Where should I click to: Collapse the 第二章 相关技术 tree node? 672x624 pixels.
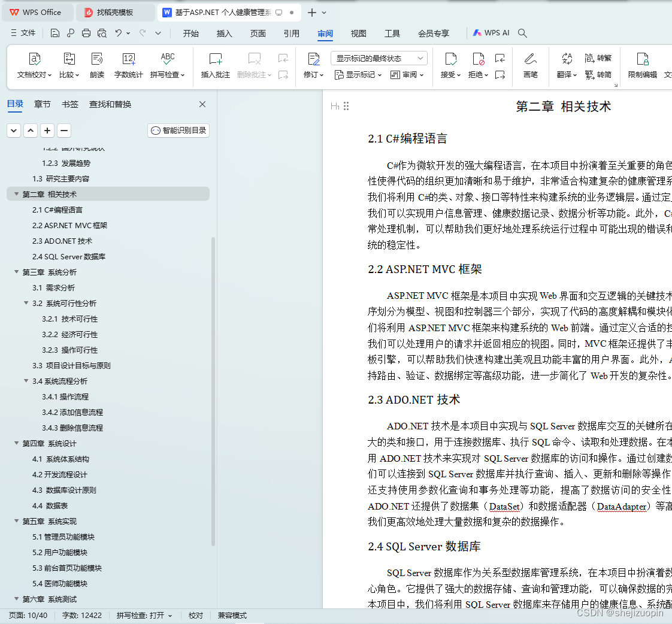16,194
